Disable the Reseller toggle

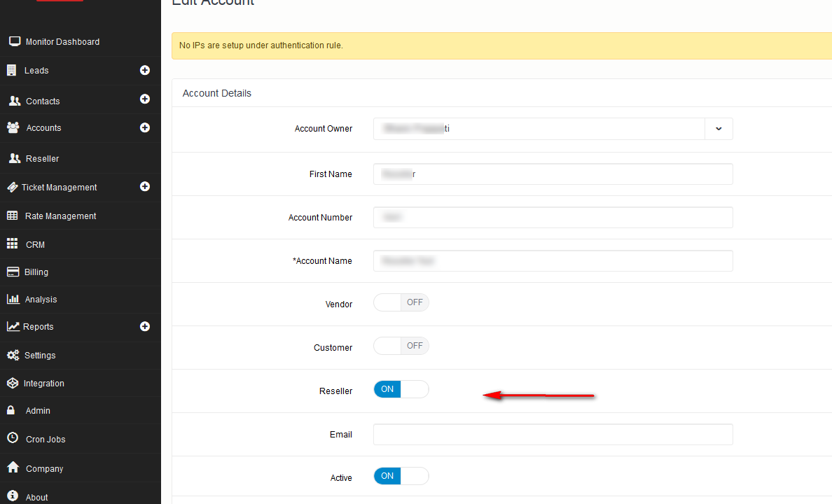pos(401,389)
